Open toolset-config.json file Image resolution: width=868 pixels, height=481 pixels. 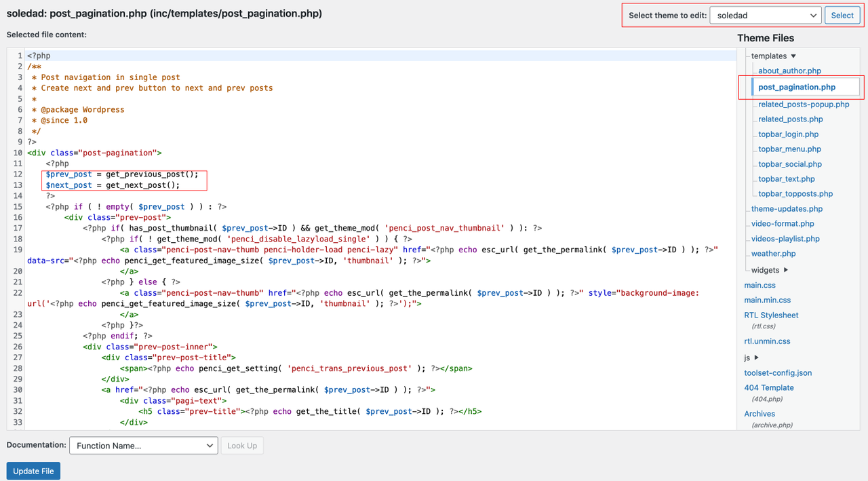(x=778, y=373)
